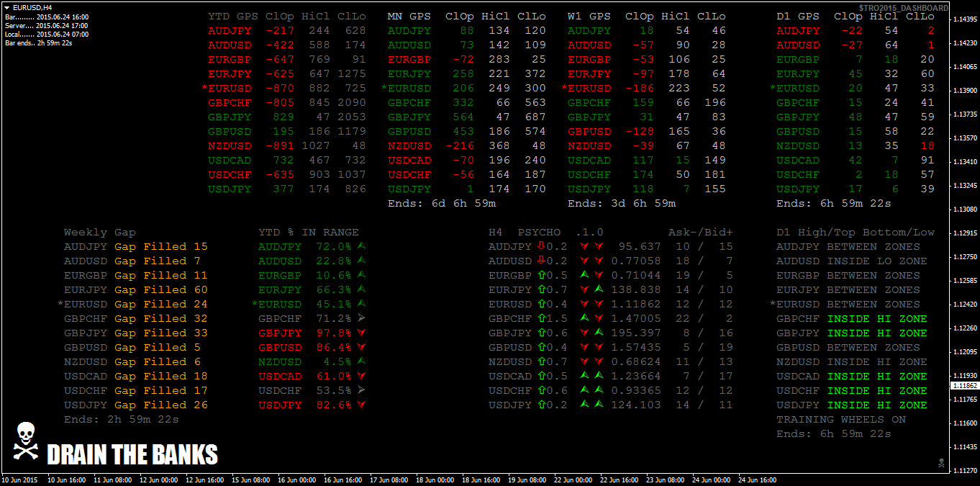The height and width of the screenshot is (486, 980).
Task: Click the YTD % IN RANGE heading
Action: (309, 232)
